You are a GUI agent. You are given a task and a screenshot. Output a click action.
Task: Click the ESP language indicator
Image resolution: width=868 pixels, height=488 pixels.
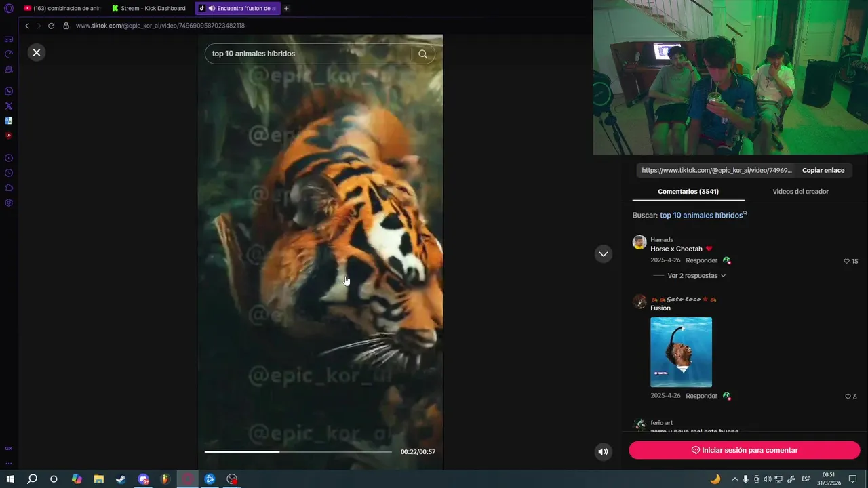pyautogui.click(x=806, y=479)
